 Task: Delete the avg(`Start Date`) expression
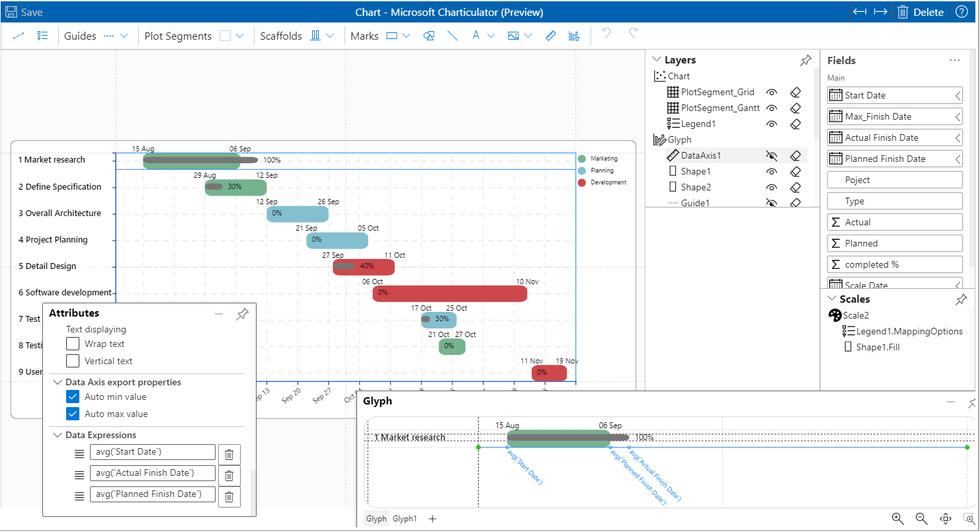point(229,455)
